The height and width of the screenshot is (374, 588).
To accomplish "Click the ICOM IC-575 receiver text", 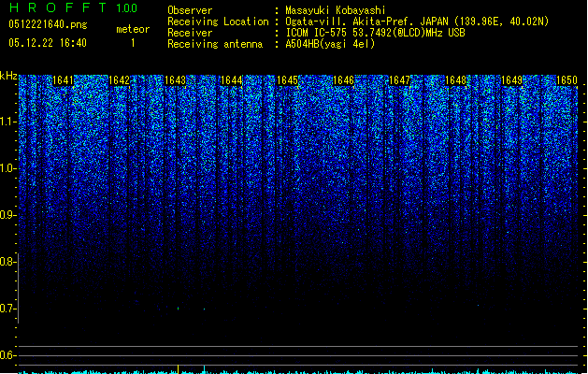I will coord(375,33).
